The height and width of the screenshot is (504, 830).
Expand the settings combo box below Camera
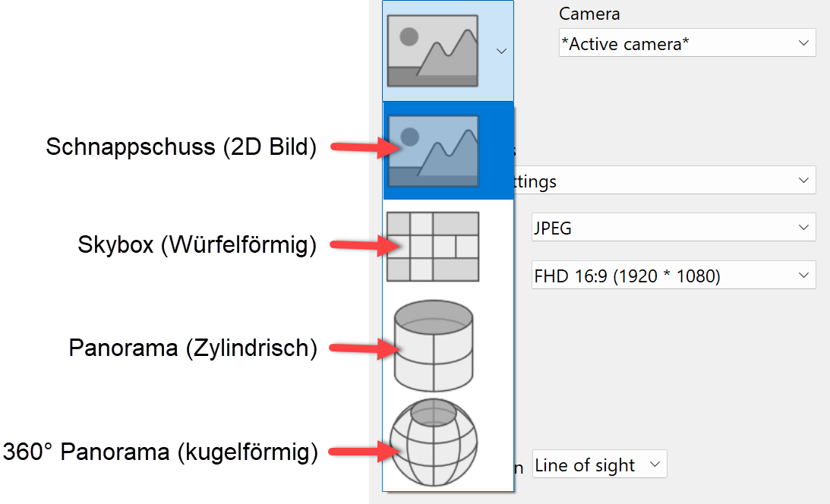(x=804, y=180)
